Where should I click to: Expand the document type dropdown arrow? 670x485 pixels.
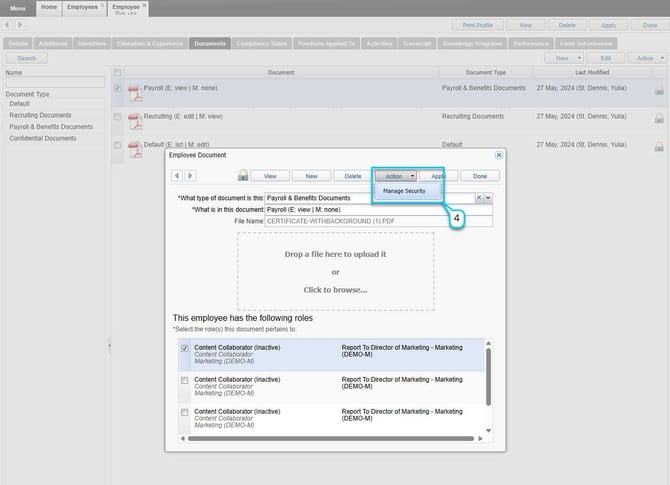click(x=488, y=198)
